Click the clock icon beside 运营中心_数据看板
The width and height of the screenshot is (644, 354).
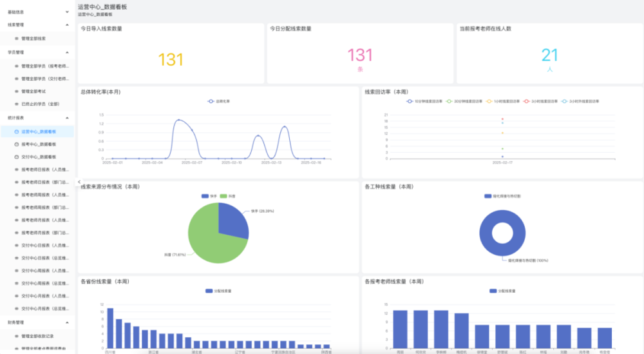coord(17,132)
